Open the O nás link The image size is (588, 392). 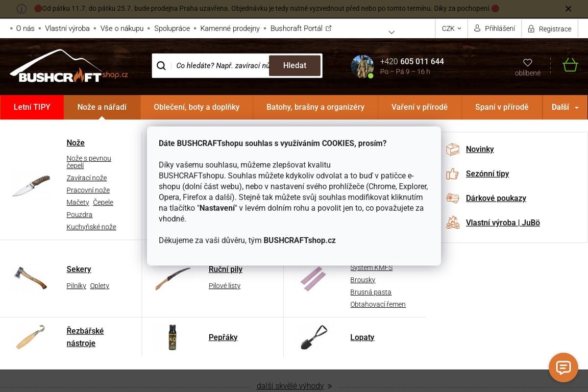pos(25,29)
